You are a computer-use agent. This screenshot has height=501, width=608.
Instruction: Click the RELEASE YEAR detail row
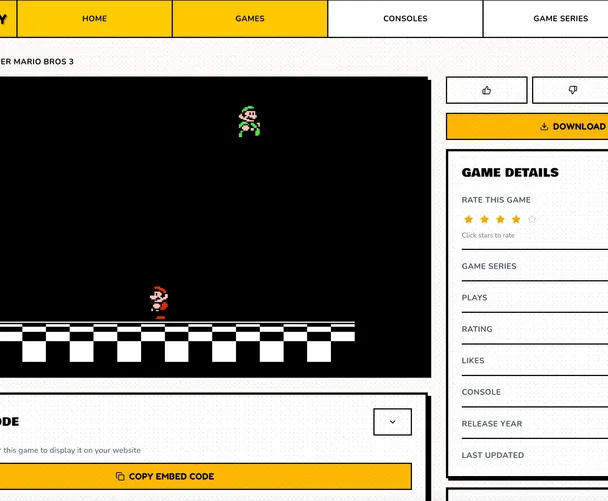535,423
